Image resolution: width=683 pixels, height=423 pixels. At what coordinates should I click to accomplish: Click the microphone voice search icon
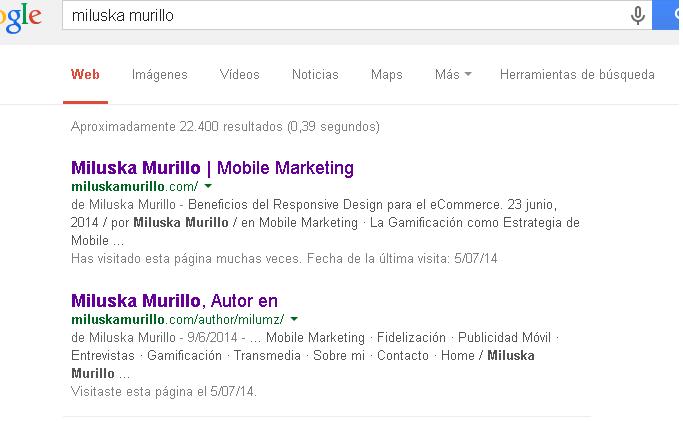click(x=637, y=16)
